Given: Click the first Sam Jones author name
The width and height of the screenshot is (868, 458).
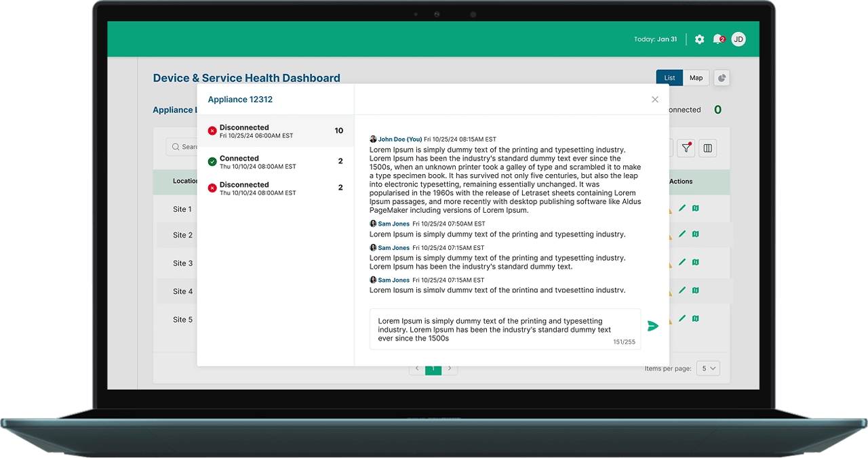Looking at the screenshot, I should coord(393,224).
